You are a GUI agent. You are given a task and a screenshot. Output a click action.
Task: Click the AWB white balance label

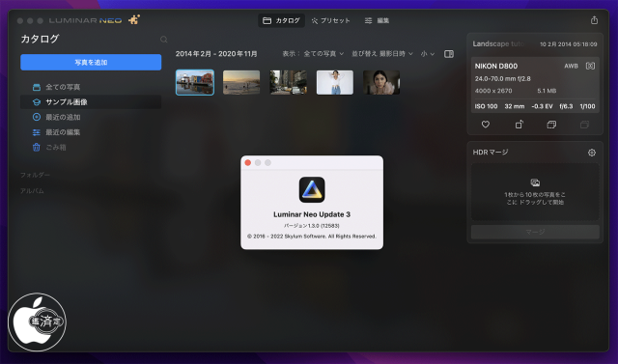point(571,67)
